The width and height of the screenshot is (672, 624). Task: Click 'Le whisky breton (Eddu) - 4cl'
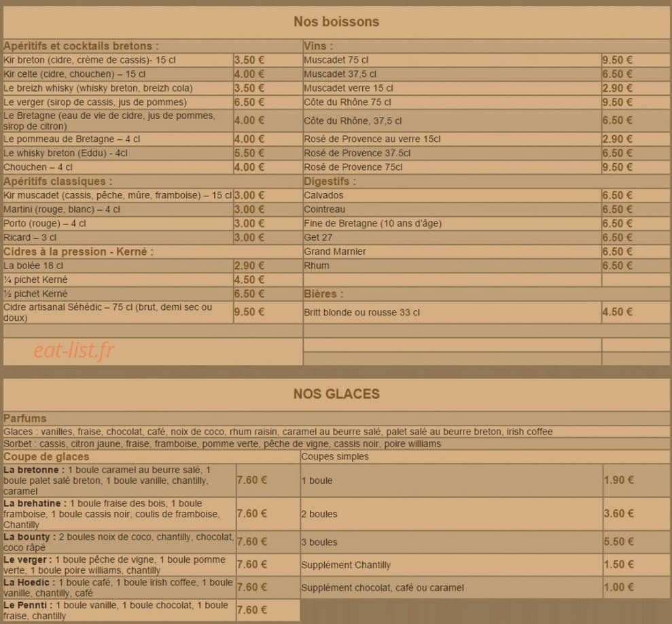pos(65,153)
